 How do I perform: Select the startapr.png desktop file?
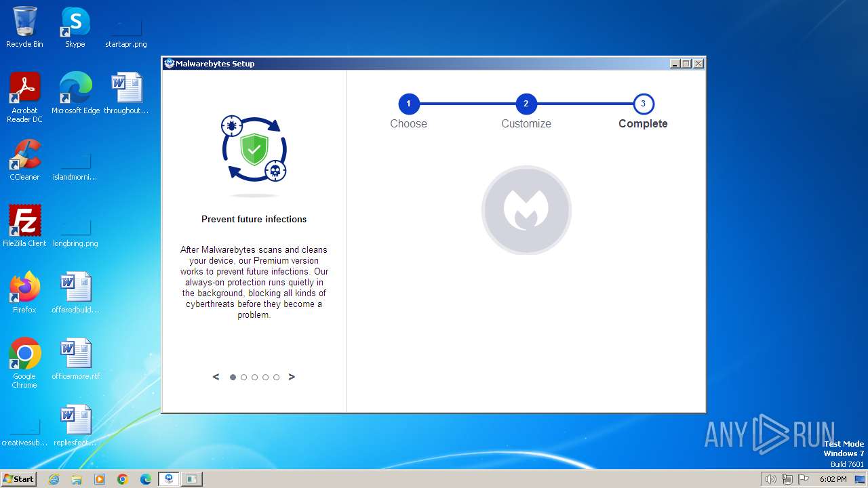126,27
